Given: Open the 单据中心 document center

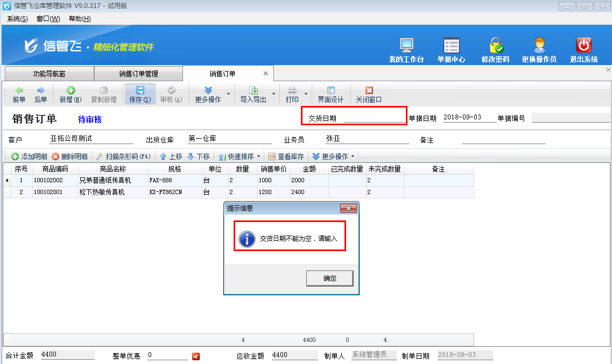Looking at the screenshot, I should click(x=452, y=49).
